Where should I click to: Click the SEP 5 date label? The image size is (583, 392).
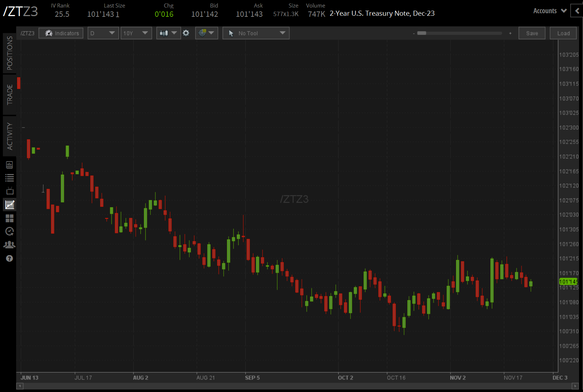[253, 378]
